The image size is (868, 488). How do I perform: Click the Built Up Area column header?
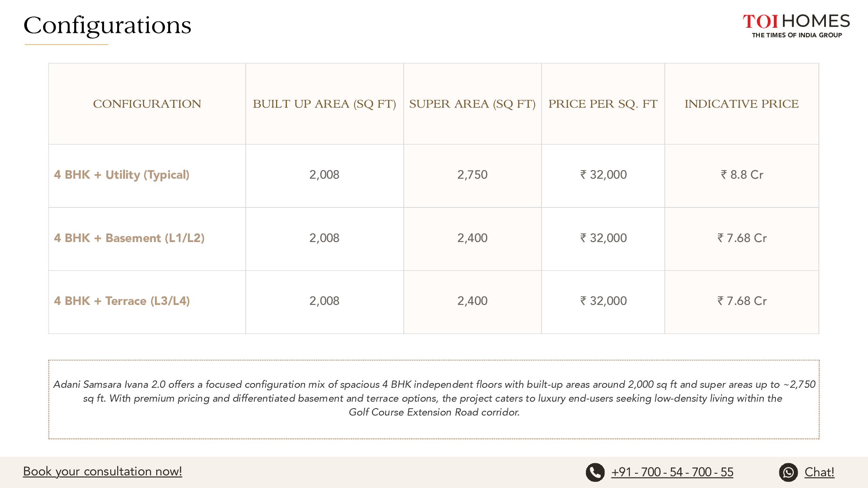(x=324, y=104)
